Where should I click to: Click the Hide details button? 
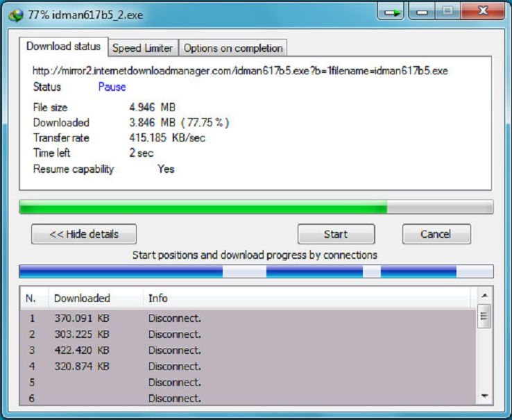point(84,234)
